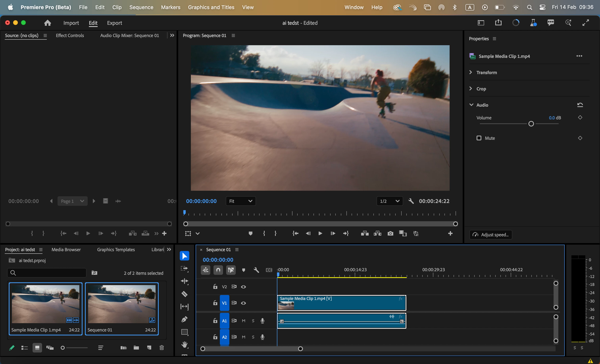Viewport: 600px width, 364px height.
Task: Toggle Snap in Timeline magnet icon
Action: pos(218,270)
